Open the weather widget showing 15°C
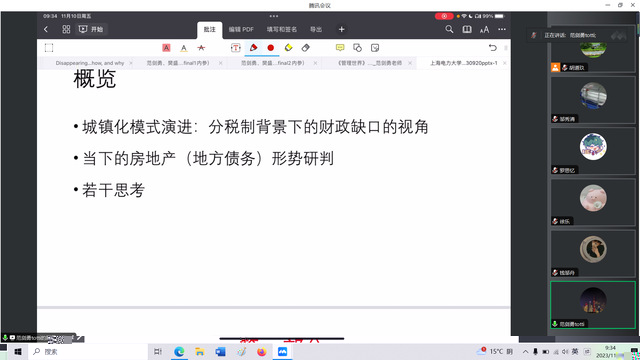This screenshot has height=360, width=640. tap(494, 351)
